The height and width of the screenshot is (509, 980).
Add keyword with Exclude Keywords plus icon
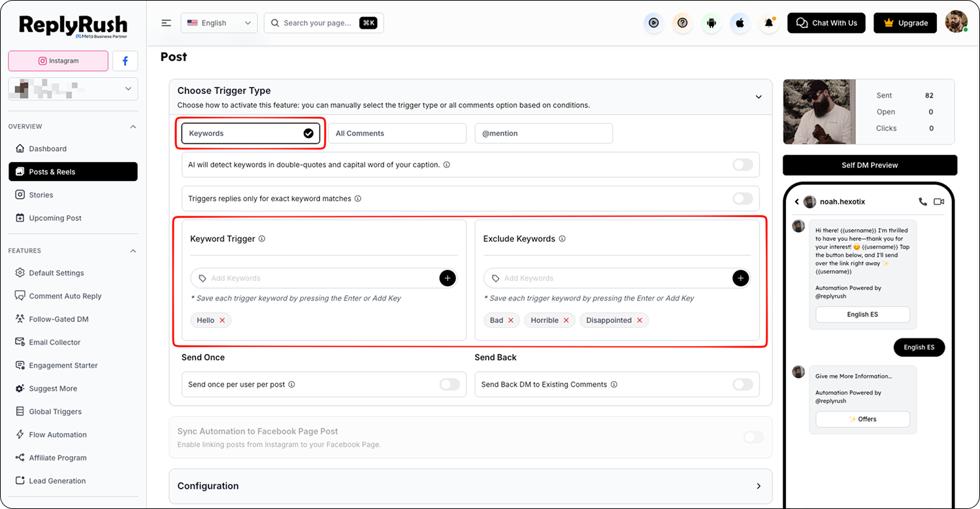(x=740, y=278)
